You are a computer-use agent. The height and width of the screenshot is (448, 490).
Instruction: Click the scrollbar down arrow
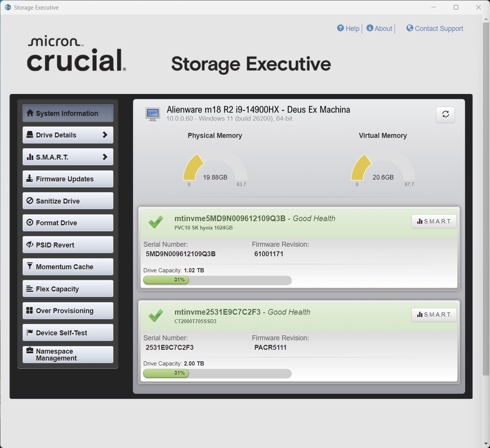click(486, 444)
